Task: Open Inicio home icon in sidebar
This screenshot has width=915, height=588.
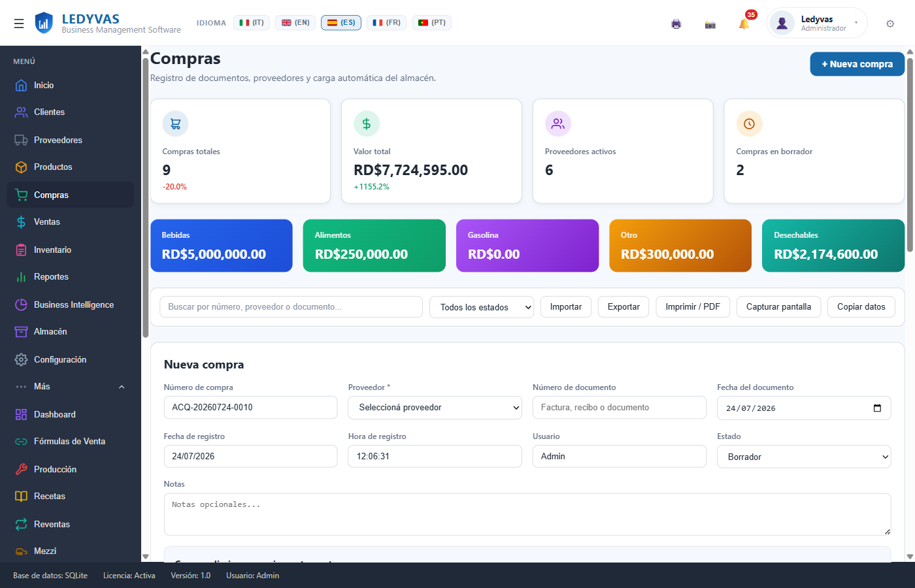Action: [21, 85]
